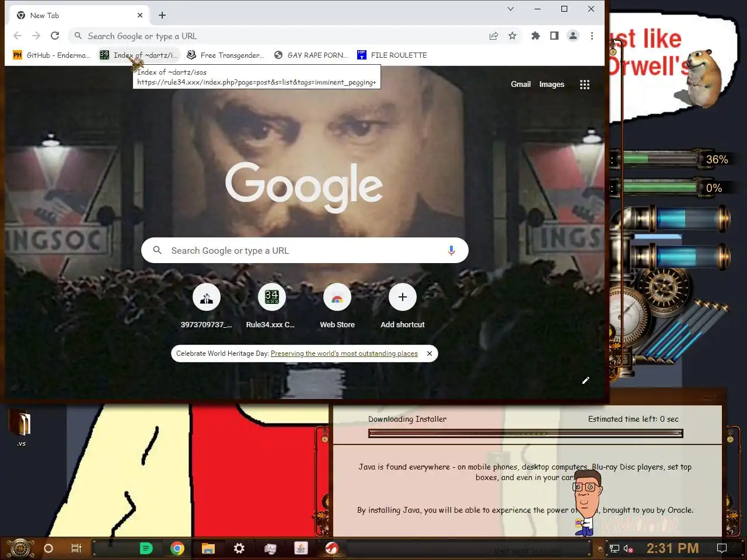Open the tab search dropdown chevron
747x560 pixels.
coord(511,9)
